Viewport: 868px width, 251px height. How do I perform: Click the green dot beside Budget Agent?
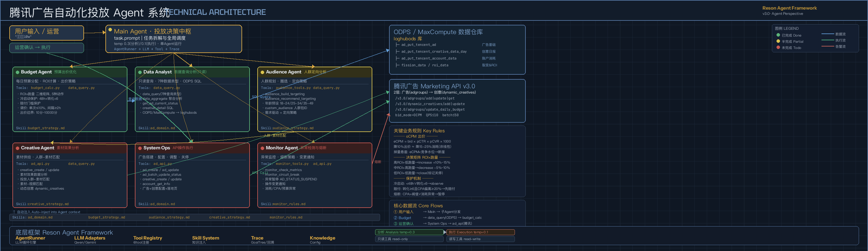point(18,72)
